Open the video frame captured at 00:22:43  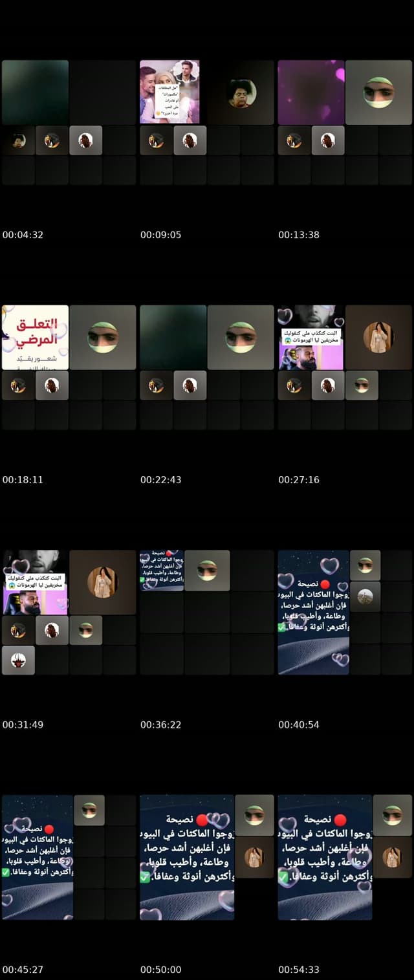(207, 367)
